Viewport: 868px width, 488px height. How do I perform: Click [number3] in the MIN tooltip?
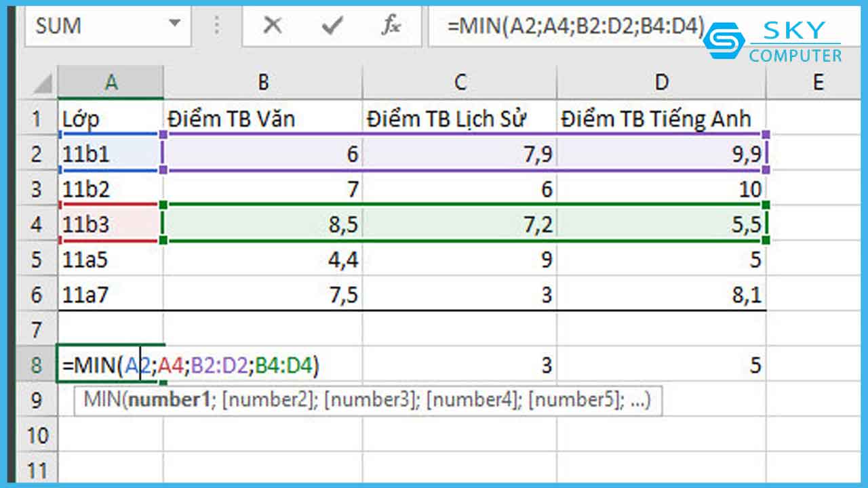[370, 400]
